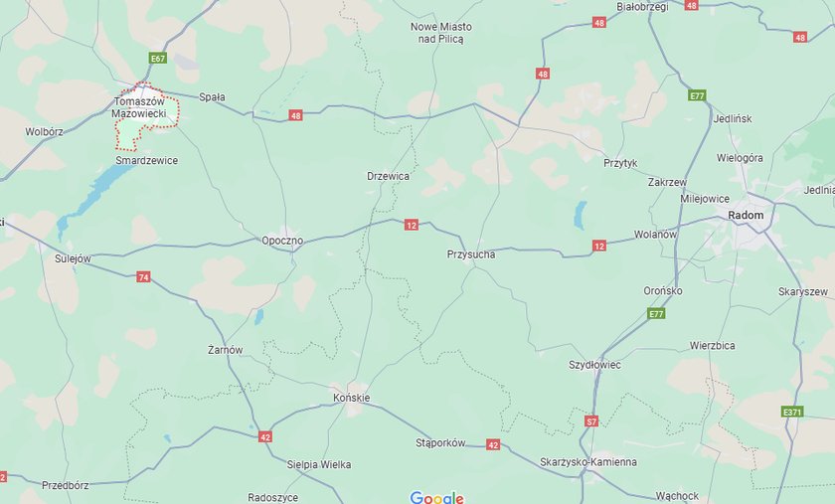
Task: Select the Drzewica town label
Action: point(389,176)
